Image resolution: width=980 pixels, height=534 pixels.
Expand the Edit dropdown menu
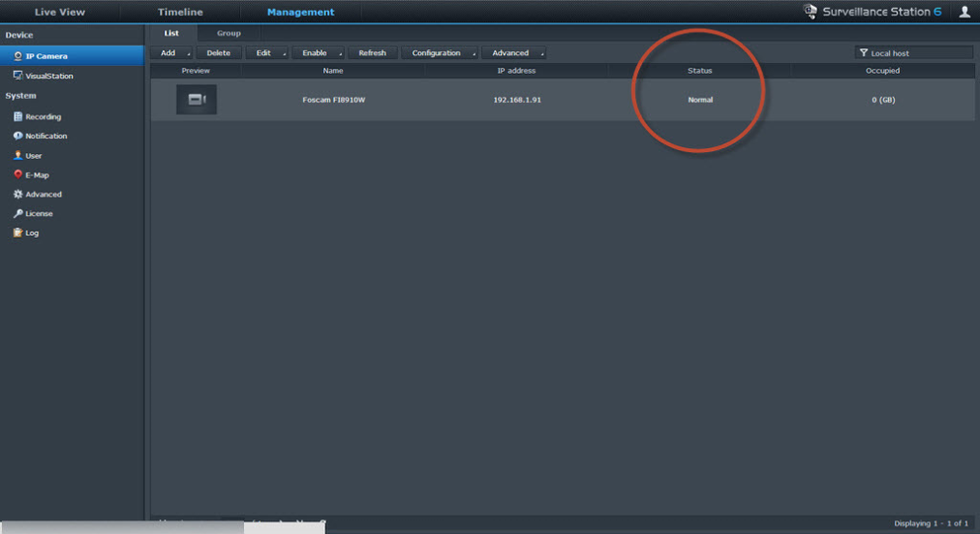point(269,53)
